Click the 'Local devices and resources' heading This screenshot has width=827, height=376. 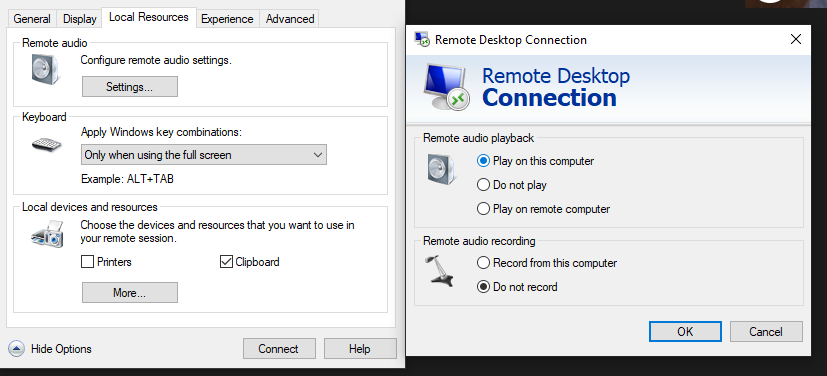[x=90, y=207]
